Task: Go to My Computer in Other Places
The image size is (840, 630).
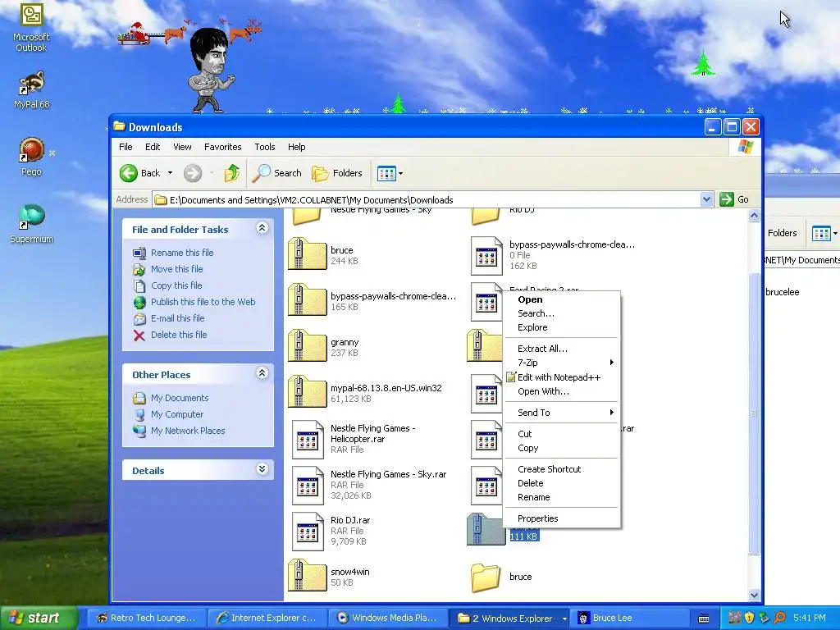Action: coord(177,414)
